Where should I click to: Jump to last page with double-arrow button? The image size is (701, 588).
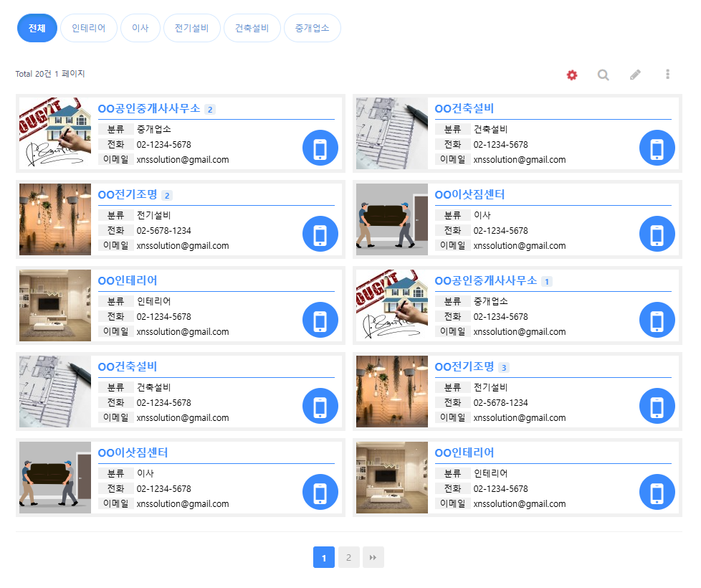(x=373, y=557)
